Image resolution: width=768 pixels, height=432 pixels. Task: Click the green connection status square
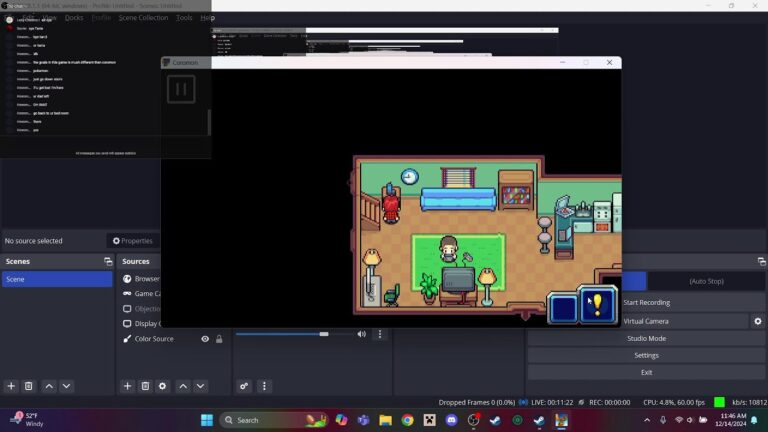coord(720,402)
